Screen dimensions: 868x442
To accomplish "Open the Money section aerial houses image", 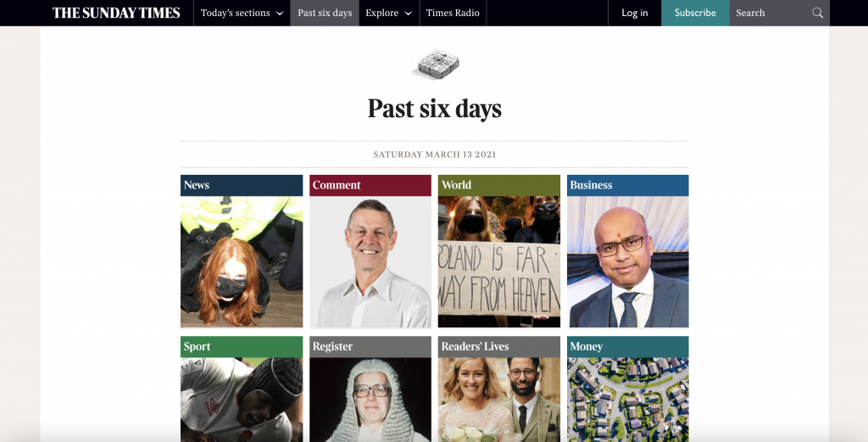I will pyautogui.click(x=628, y=400).
